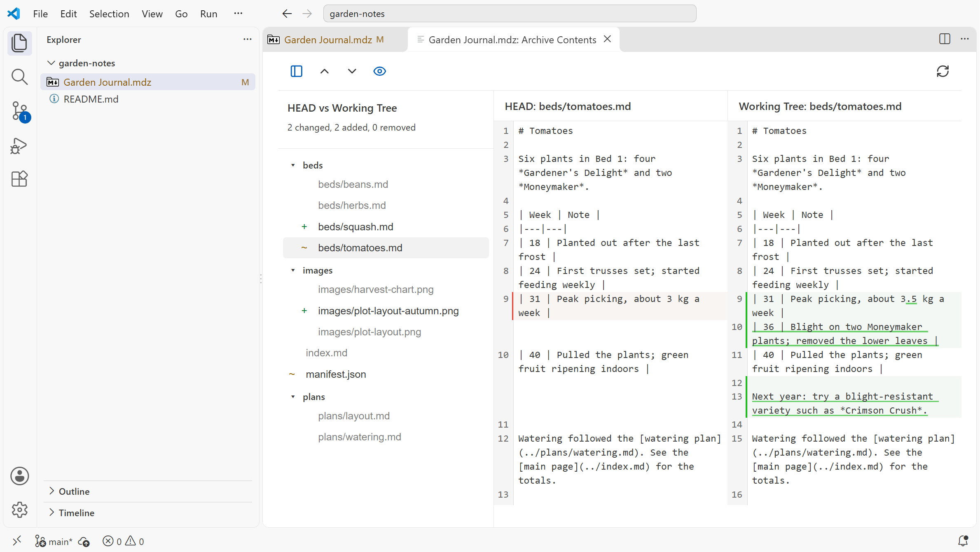Select images/plot-layout-autumn.png entry
The image size is (980, 552).
coord(386,311)
